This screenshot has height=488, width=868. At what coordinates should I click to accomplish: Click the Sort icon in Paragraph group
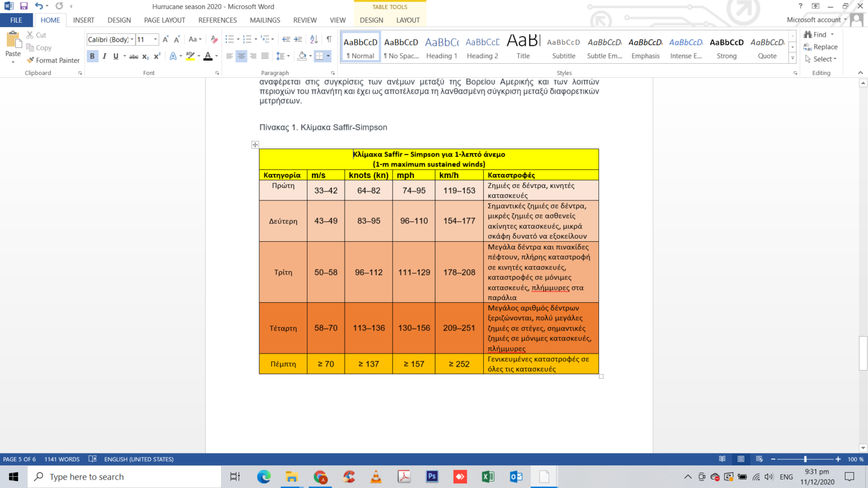[314, 40]
